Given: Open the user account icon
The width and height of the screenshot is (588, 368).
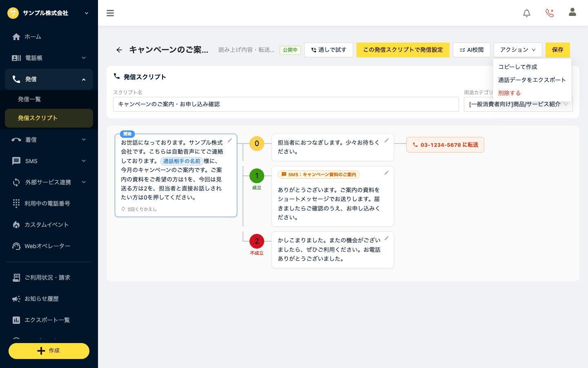Looking at the screenshot, I should [572, 12].
